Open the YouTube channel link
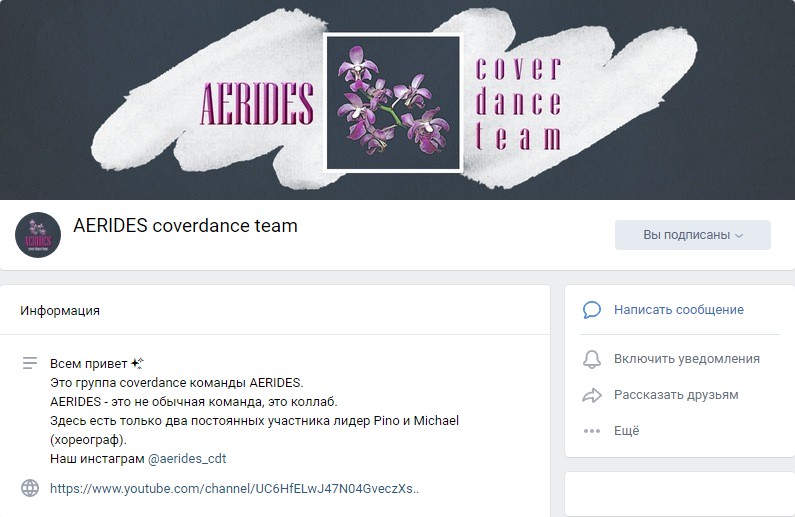Image resolution: width=795 pixels, height=517 pixels. coord(234,489)
